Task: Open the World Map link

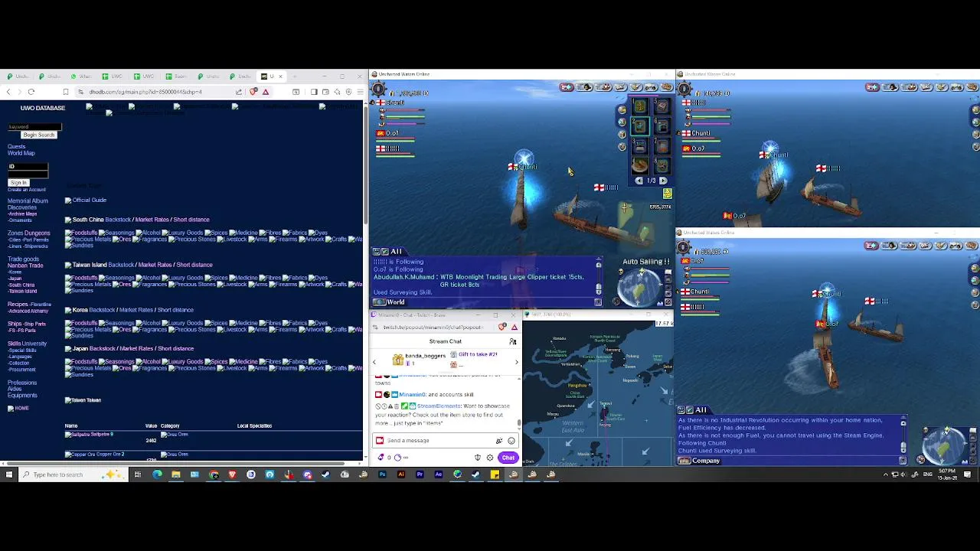Action: (21, 153)
